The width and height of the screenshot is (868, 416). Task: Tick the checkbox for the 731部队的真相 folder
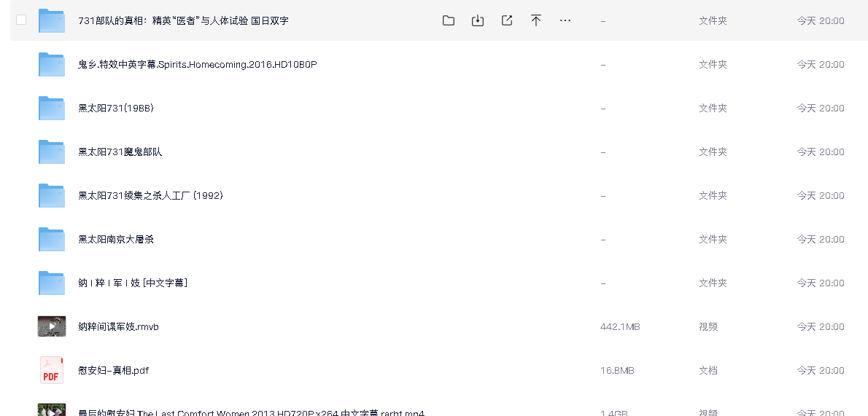21,20
